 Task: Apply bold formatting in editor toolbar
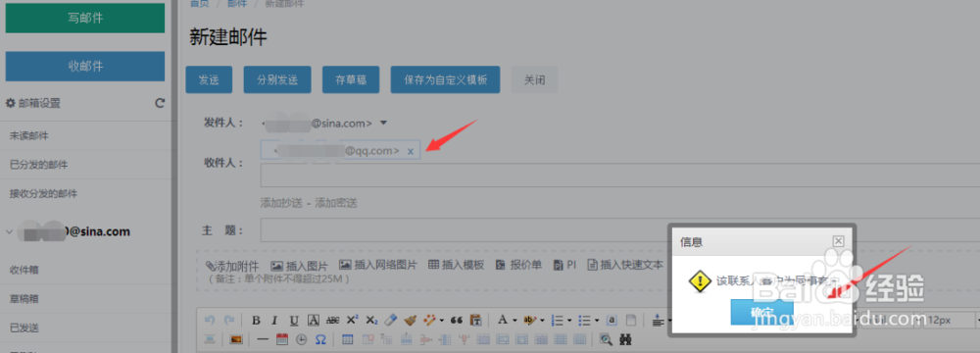coord(256,320)
